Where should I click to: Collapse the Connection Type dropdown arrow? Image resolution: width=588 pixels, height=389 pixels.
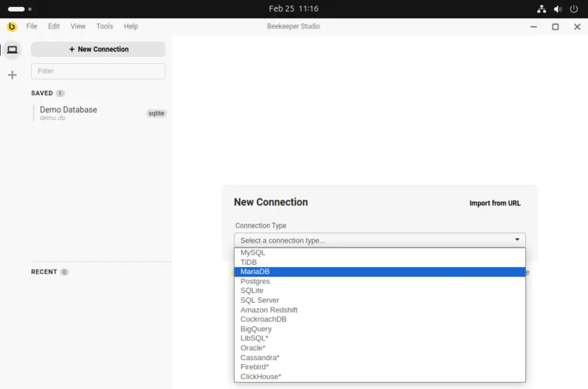pyautogui.click(x=517, y=240)
